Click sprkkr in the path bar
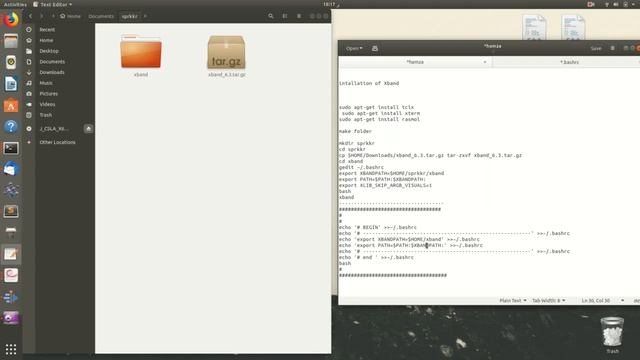 point(130,16)
